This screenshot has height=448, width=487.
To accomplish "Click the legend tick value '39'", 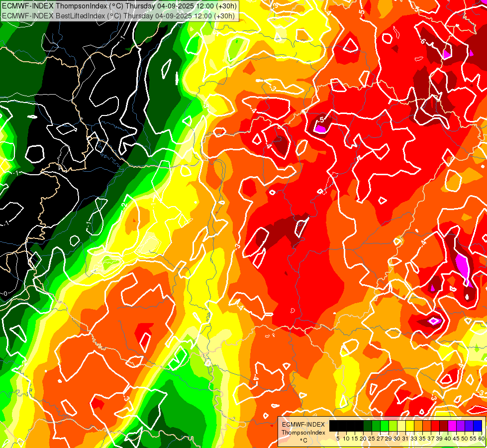I will 439,439.
